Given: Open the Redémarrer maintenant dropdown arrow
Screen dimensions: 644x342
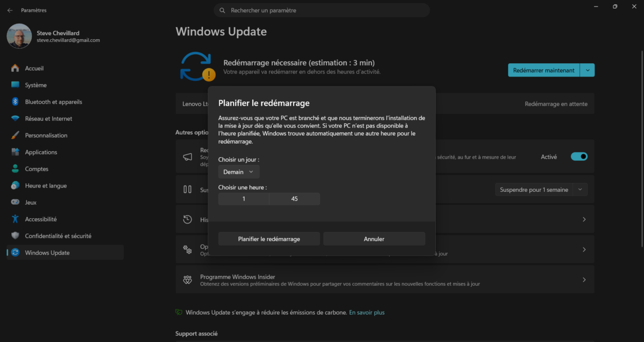Looking at the screenshot, I should tap(587, 70).
